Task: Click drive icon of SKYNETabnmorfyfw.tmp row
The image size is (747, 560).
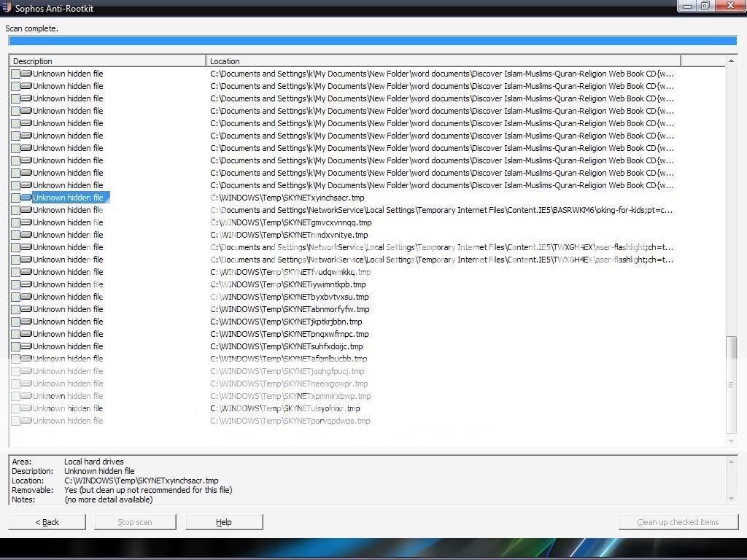Action: pyautogui.click(x=26, y=309)
